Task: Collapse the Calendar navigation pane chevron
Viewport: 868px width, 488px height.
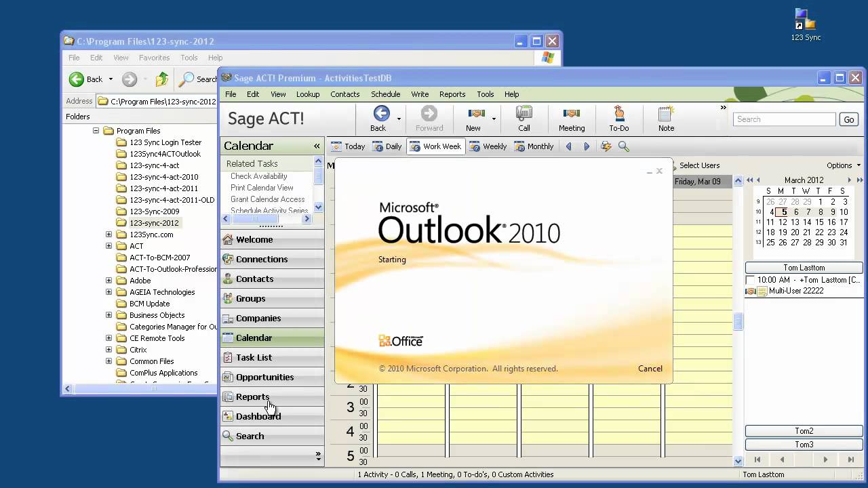Action: tap(317, 146)
